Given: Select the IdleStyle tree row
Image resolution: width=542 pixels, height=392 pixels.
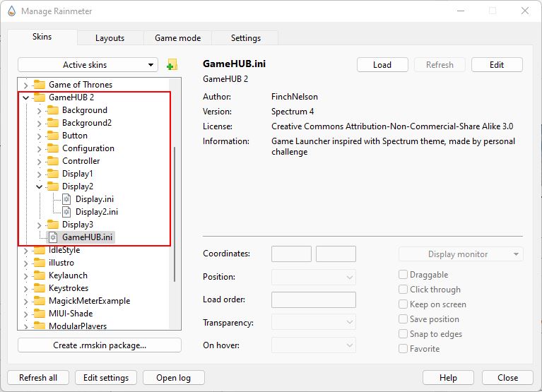Looking at the screenshot, I should (64, 250).
